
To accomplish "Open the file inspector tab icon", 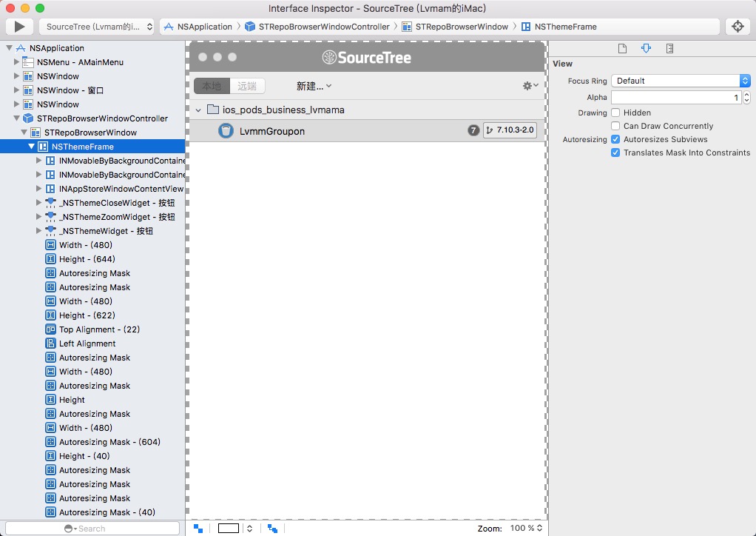I will [622, 49].
